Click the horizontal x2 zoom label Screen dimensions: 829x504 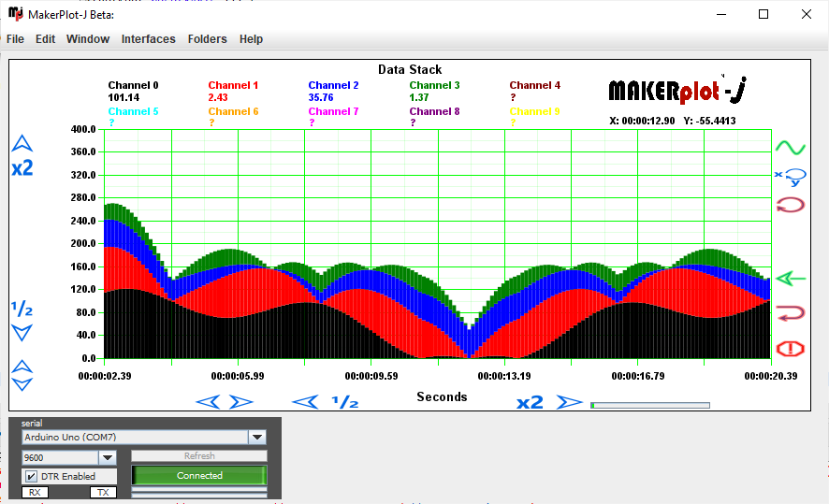[530, 403]
